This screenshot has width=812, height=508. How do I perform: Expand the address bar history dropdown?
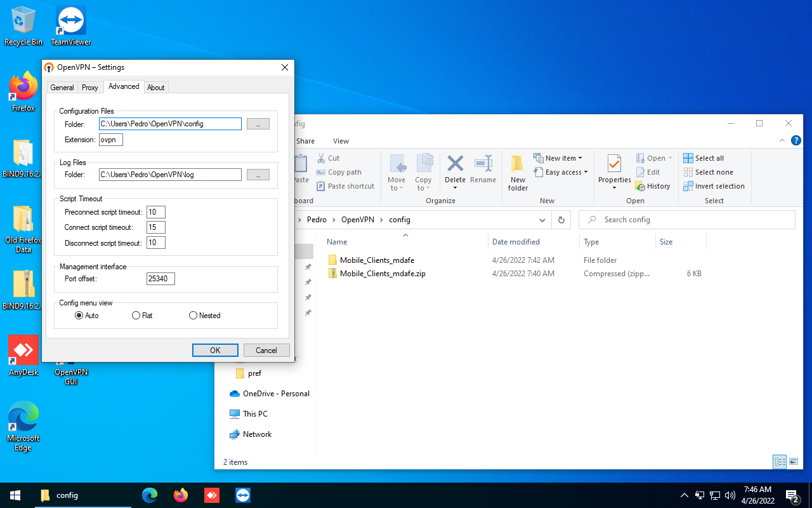tap(542, 220)
